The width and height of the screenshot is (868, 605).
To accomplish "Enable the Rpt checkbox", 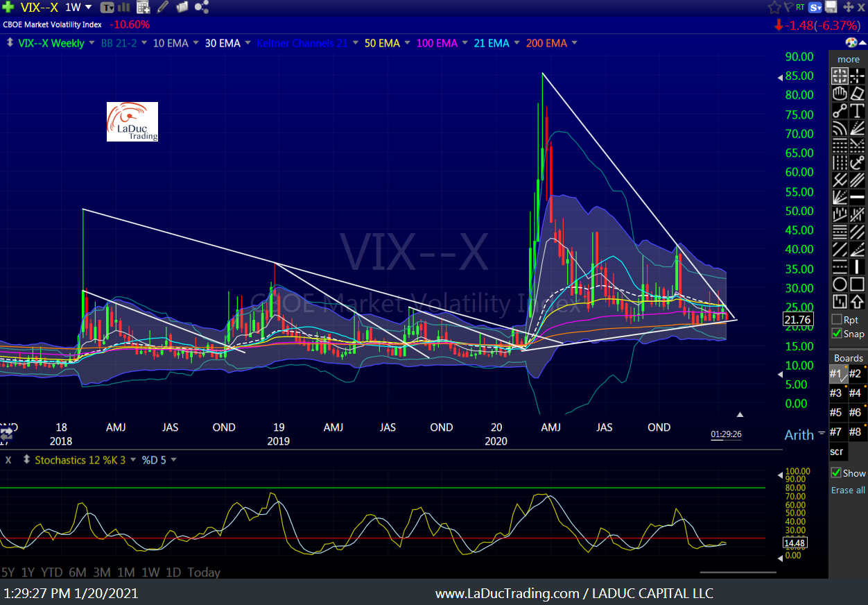I will (837, 320).
